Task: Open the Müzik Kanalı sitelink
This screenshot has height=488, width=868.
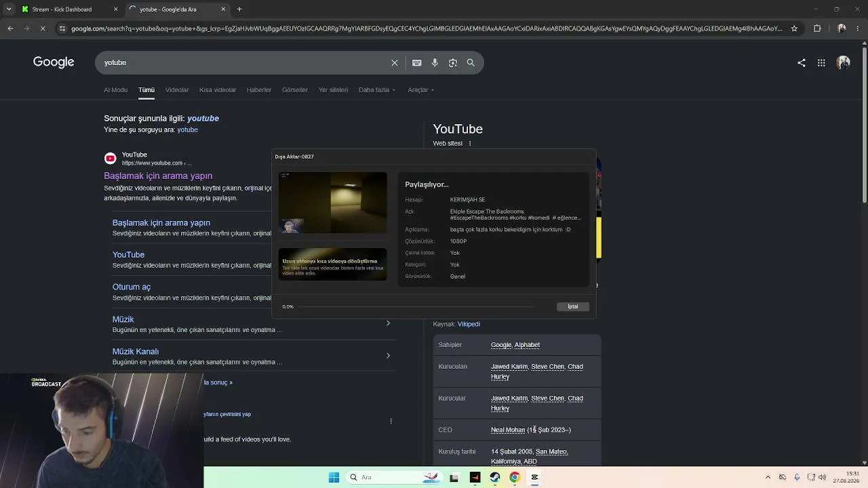Action: coord(136,351)
